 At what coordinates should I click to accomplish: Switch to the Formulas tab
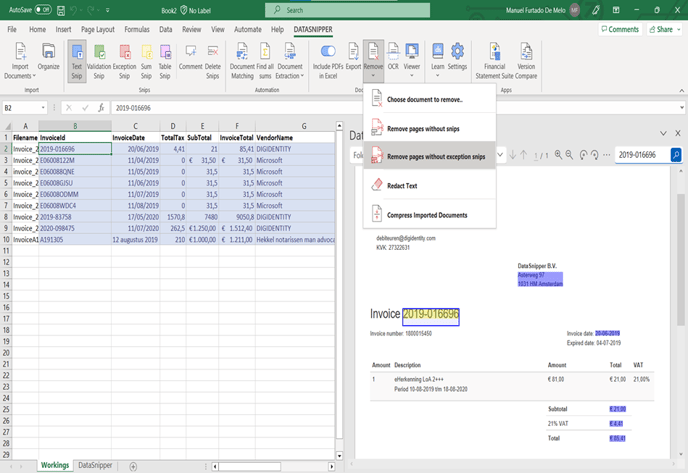[137, 29]
